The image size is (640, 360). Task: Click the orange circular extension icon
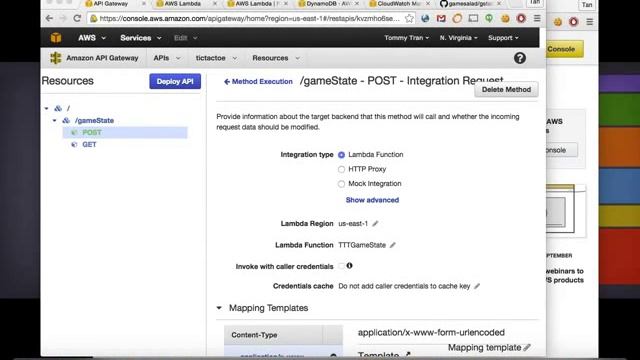point(457,18)
